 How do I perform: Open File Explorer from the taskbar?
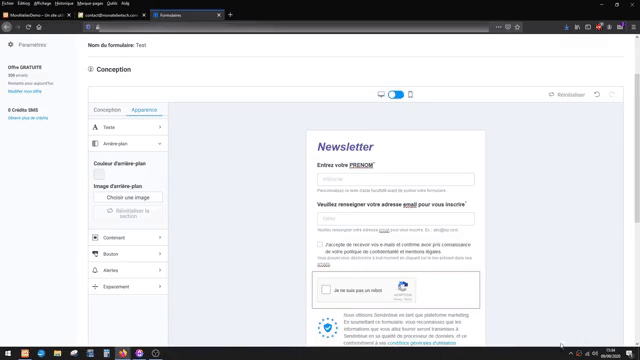[x=58, y=353]
